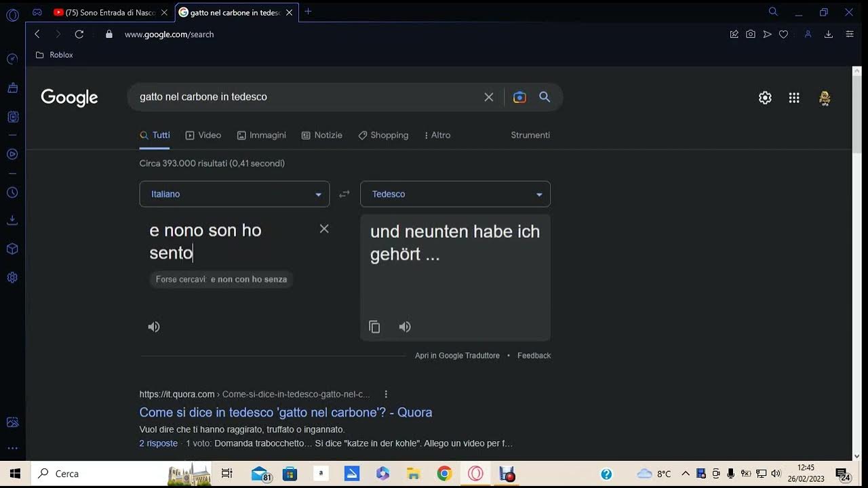Open the sidebar bag/shopping icon
Screen dimensions: 868x488
point(12,88)
